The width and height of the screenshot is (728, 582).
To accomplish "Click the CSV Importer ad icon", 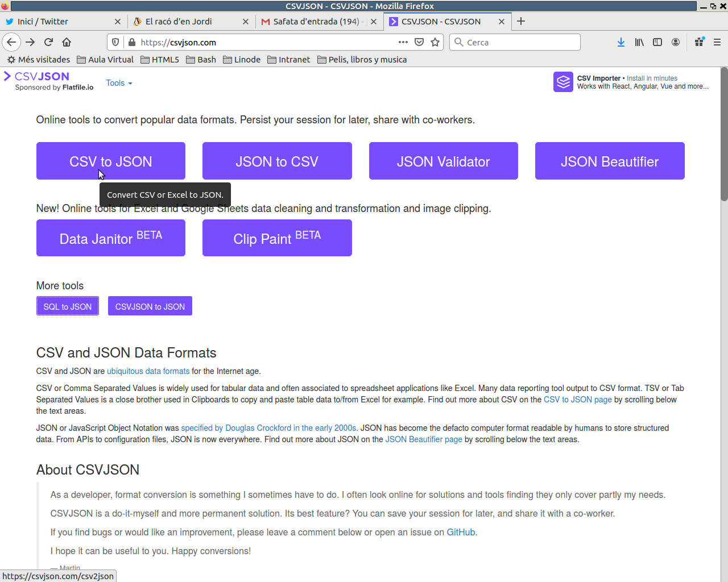I will [563, 82].
